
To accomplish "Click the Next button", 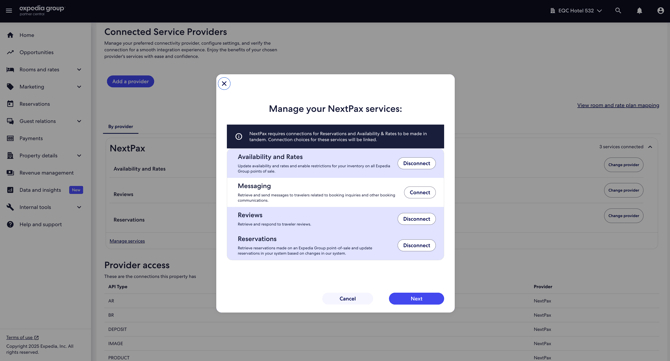I will 416,299.
